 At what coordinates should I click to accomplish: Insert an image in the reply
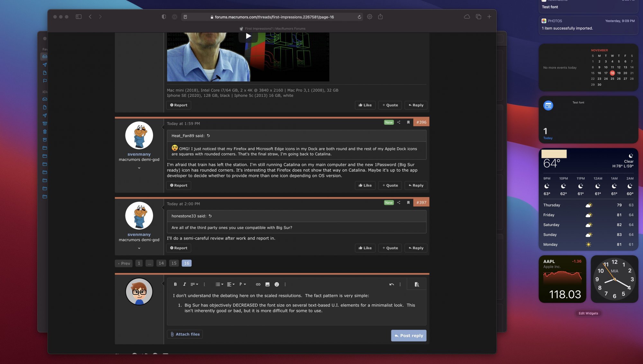coord(267,284)
